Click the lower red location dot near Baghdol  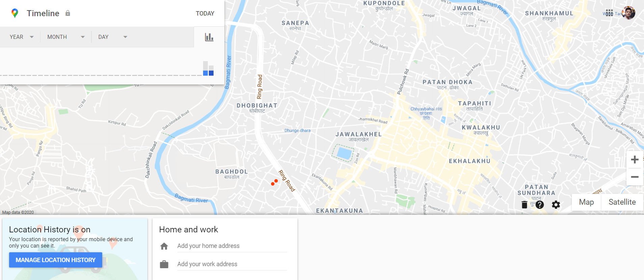pyautogui.click(x=273, y=184)
